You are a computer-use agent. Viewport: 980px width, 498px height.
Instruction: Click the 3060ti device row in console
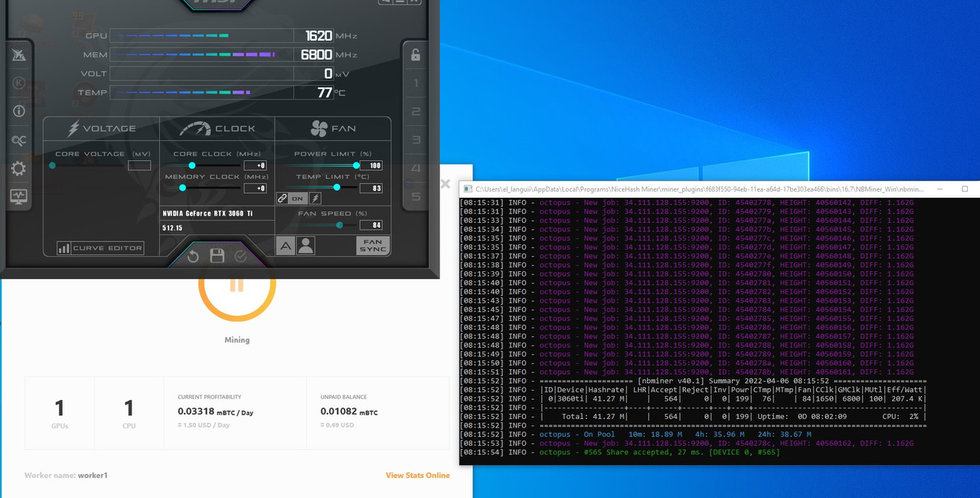point(693,398)
